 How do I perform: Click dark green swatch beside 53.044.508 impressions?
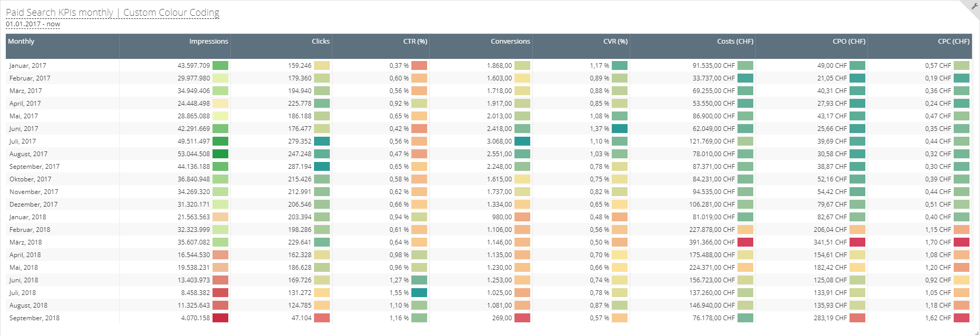(220, 154)
